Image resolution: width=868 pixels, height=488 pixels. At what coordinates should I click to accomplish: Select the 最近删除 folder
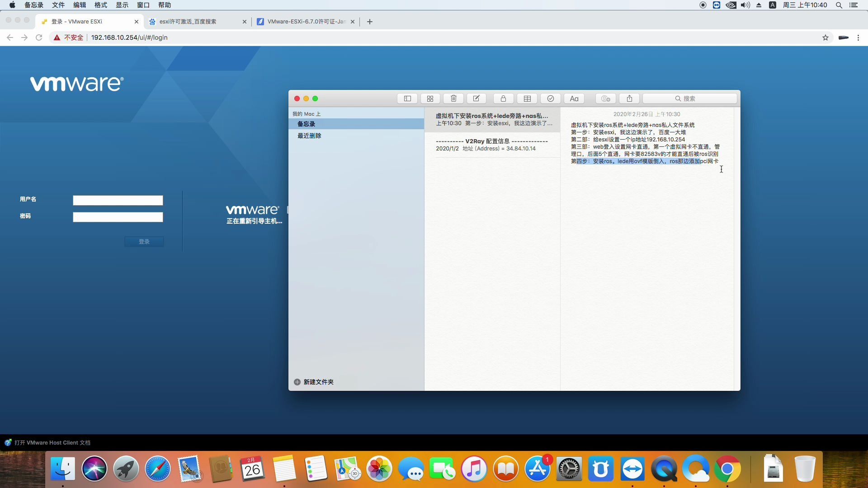click(x=309, y=136)
